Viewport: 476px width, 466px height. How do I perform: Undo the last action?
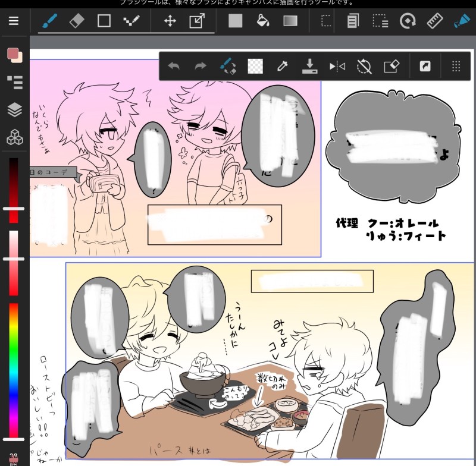[x=174, y=66]
